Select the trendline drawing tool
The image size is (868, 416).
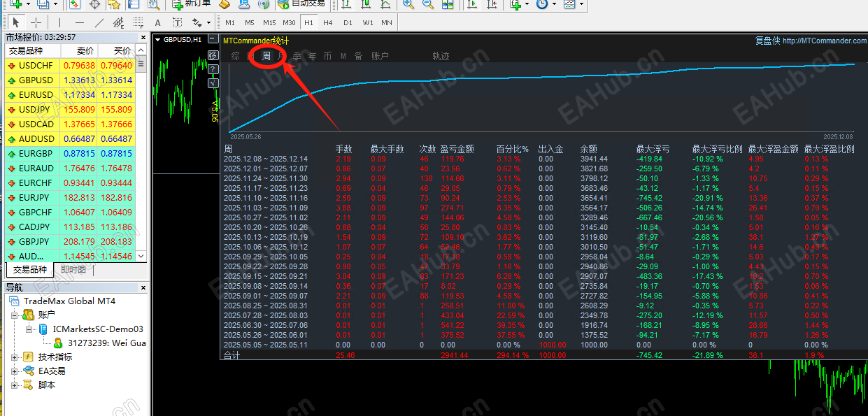[x=99, y=23]
